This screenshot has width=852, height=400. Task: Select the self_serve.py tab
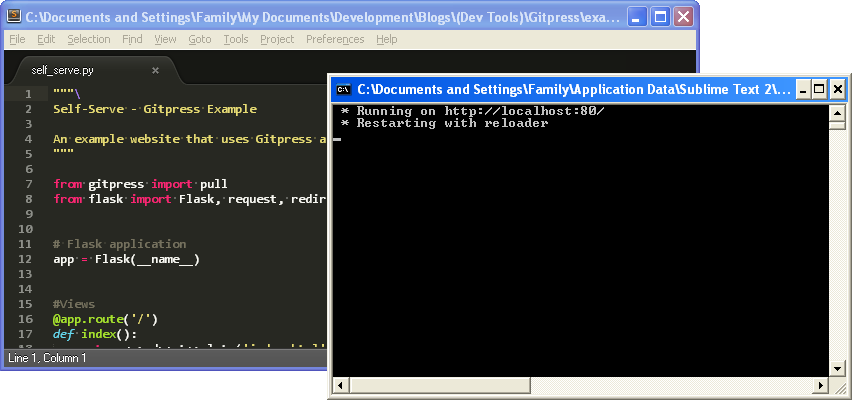[62, 70]
